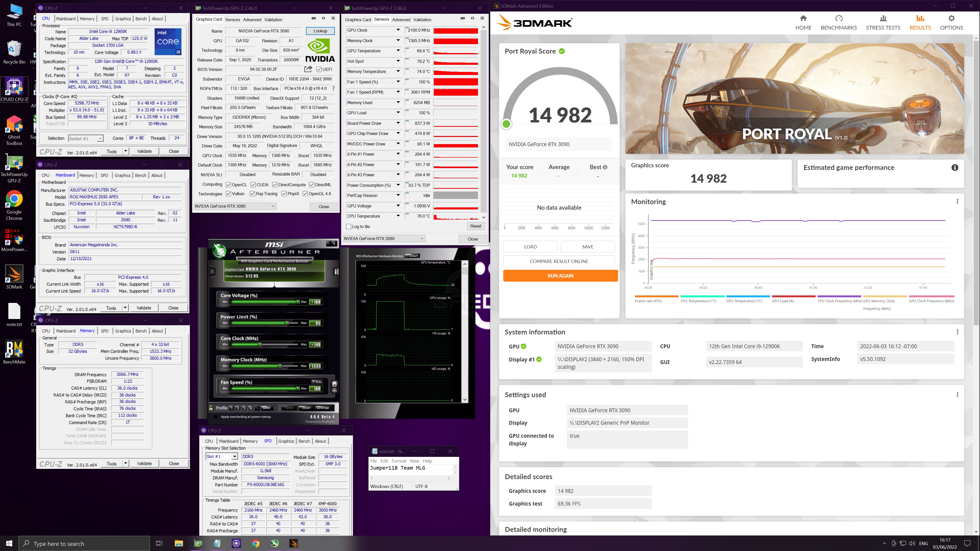This screenshot has width=980, height=551.
Task: Click COMPARE RESULT ONLINE button
Action: [559, 261]
